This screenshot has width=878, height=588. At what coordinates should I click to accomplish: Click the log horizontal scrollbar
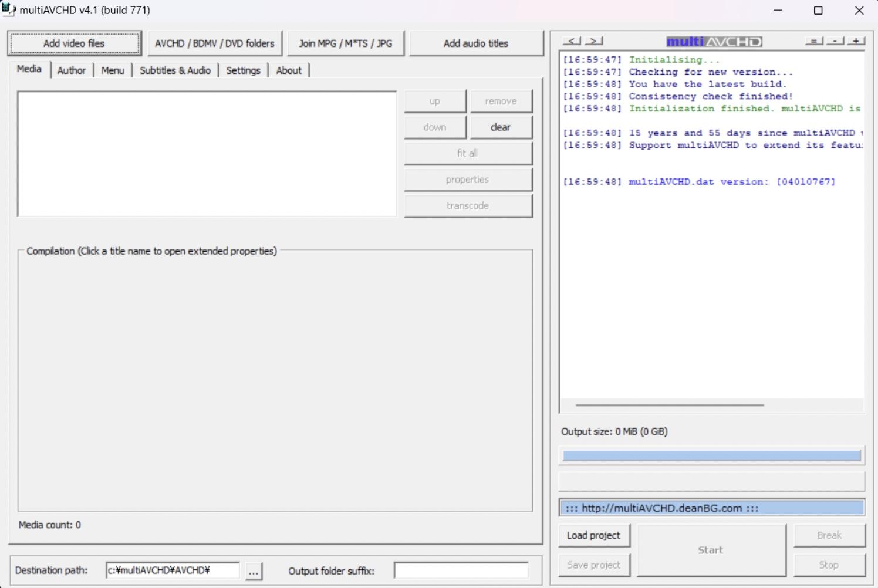[x=670, y=405]
